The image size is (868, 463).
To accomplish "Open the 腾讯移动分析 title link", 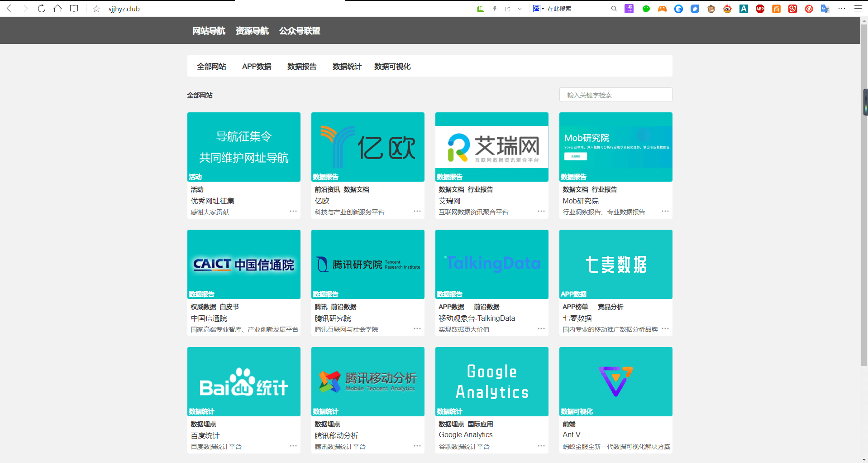I will click(x=336, y=435).
